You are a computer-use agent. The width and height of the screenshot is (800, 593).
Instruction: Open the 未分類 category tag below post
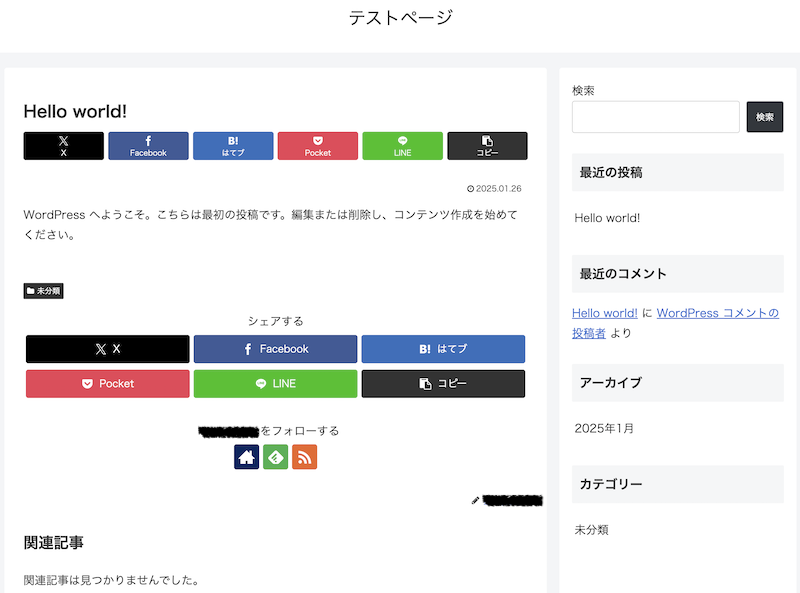(x=44, y=291)
